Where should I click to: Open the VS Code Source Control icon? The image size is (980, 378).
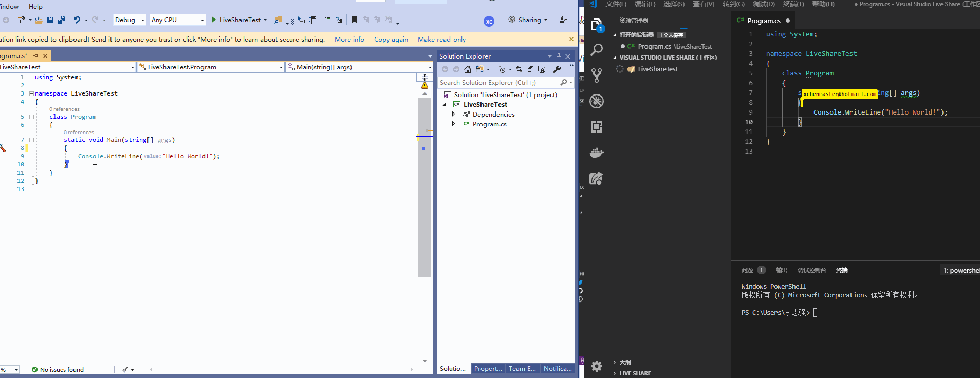coord(597,75)
